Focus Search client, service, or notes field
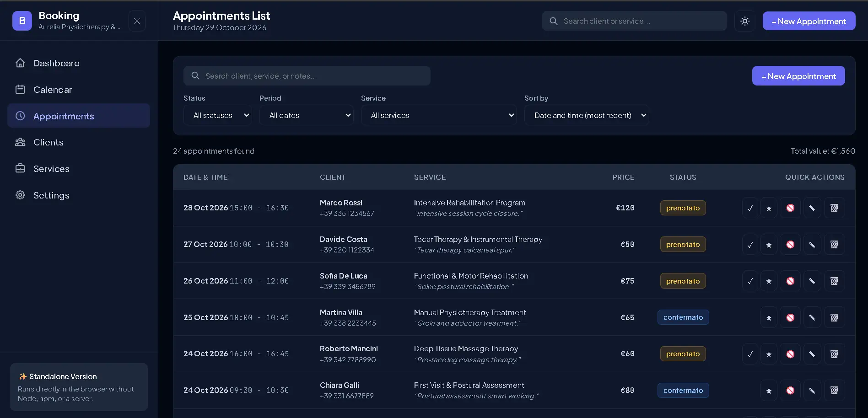Image resolution: width=868 pixels, height=418 pixels. pos(307,76)
